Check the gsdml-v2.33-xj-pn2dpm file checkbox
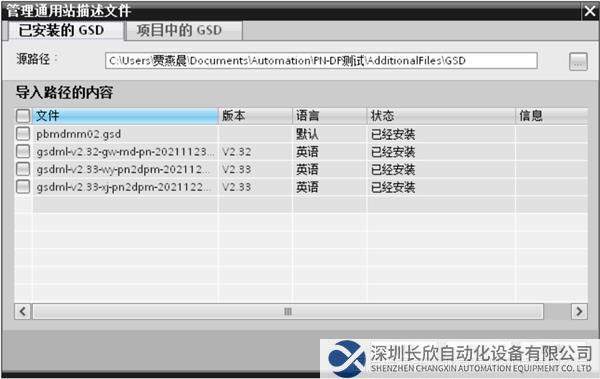This screenshot has width=600, height=379. [23, 186]
